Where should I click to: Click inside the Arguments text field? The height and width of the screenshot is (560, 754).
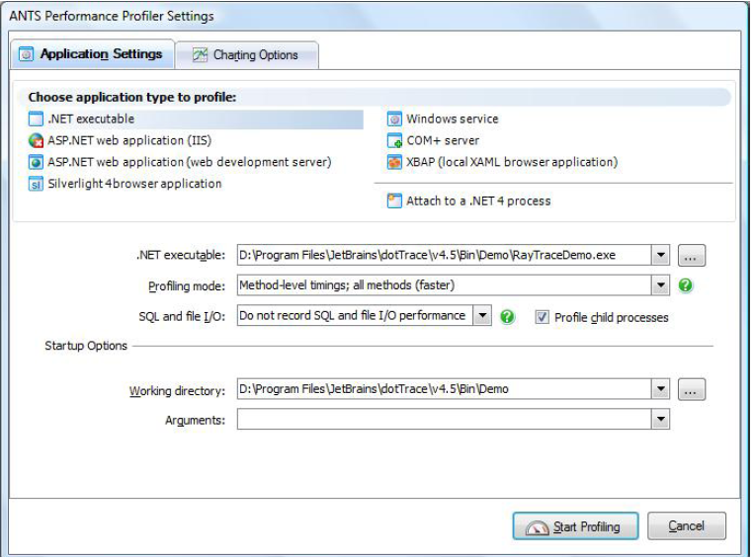coord(443,421)
